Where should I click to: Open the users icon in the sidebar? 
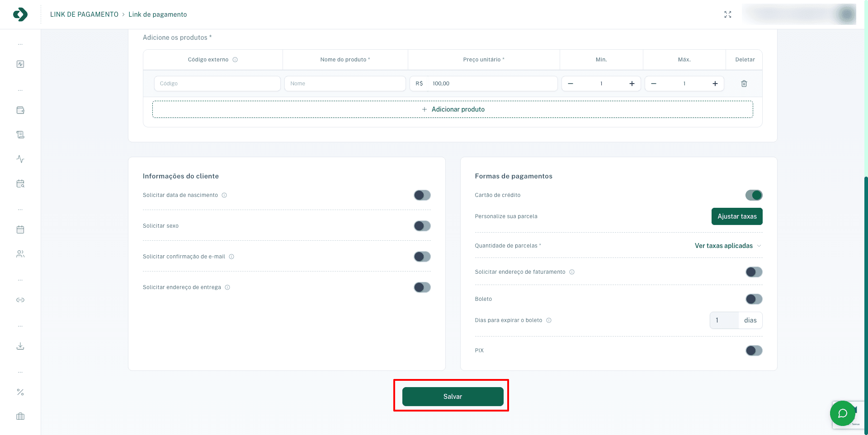click(x=20, y=254)
